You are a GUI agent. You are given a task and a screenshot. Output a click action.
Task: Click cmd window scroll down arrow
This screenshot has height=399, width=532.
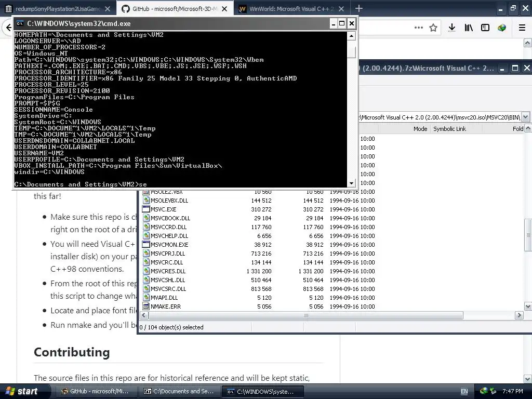point(351,183)
